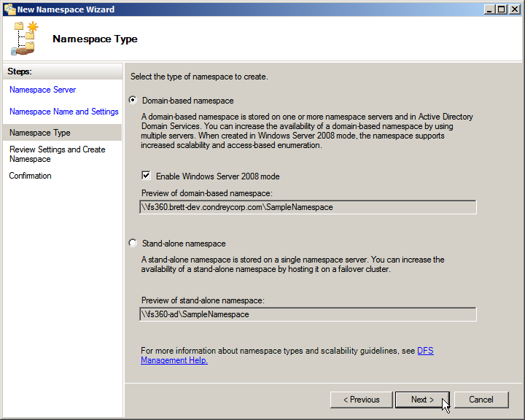Click the namespace folder tree header icon
525x420 pixels.
coord(25,38)
